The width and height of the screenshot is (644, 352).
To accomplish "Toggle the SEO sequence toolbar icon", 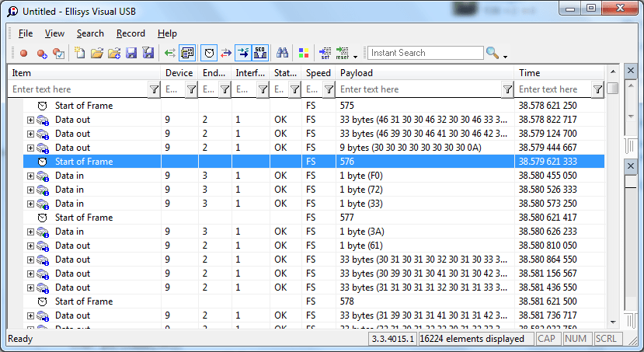I will point(260,53).
